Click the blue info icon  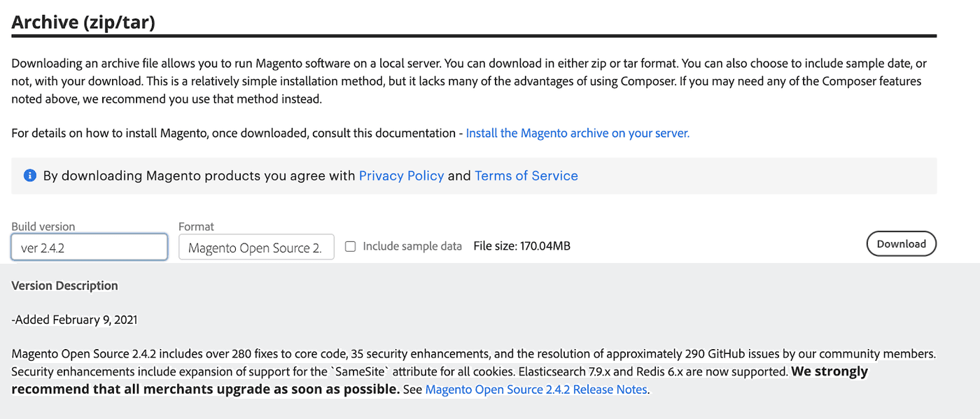29,176
